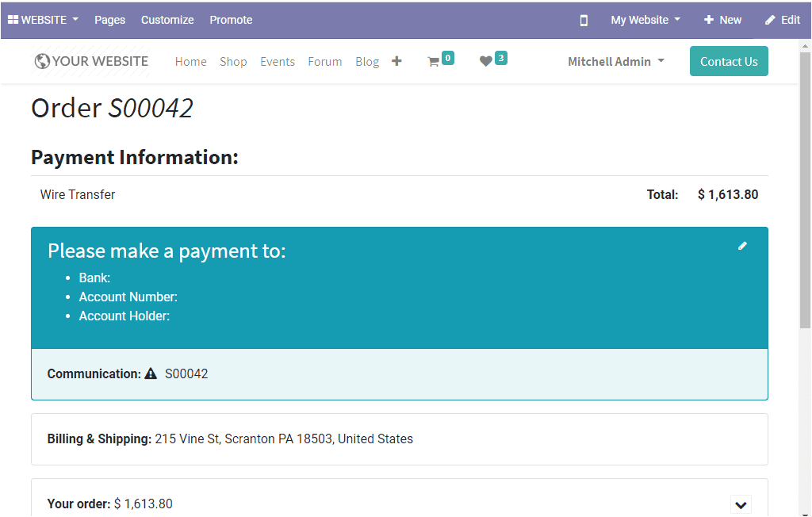Open the Promote menu
The height and width of the screenshot is (517, 812).
(231, 20)
